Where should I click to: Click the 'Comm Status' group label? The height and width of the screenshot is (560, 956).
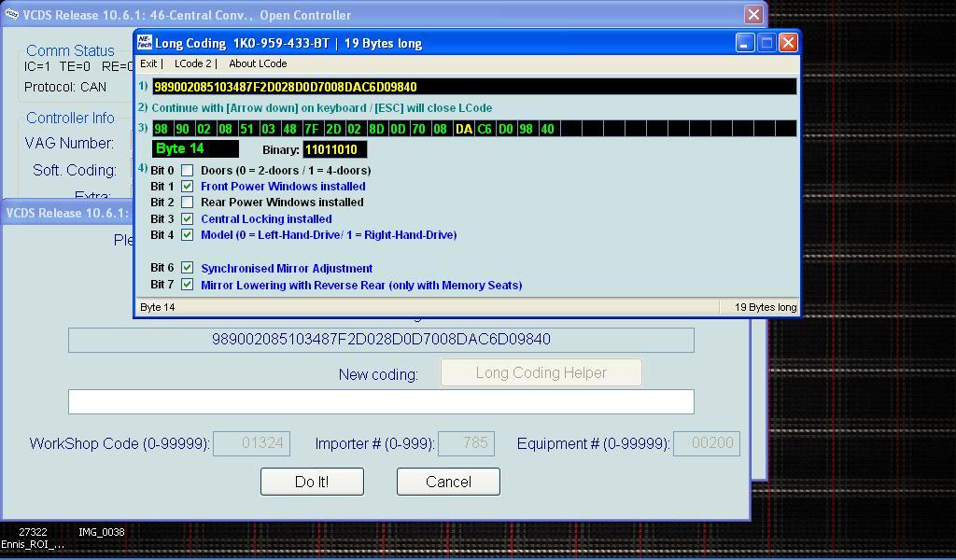pos(70,50)
